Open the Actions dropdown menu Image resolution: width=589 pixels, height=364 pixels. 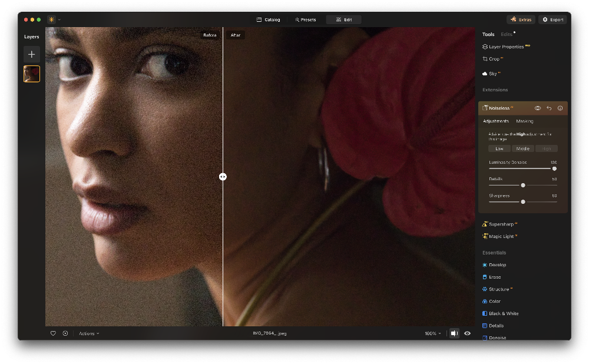point(89,333)
